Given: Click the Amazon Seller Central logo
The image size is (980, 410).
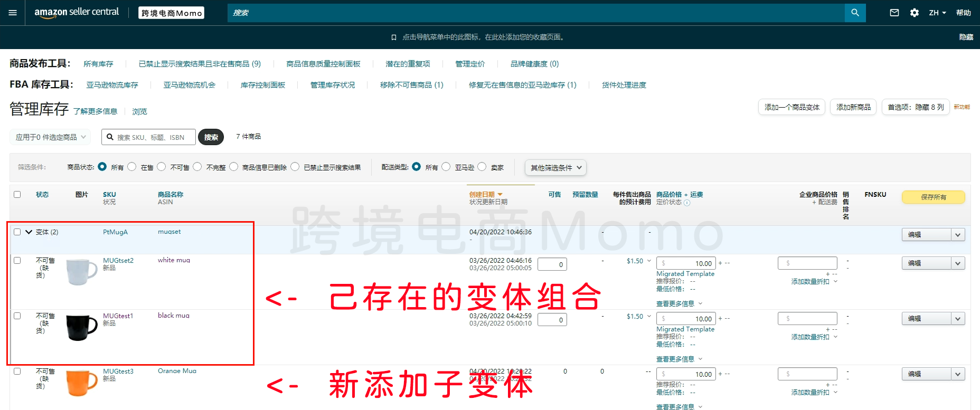Looking at the screenshot, I should click(77, 12).
